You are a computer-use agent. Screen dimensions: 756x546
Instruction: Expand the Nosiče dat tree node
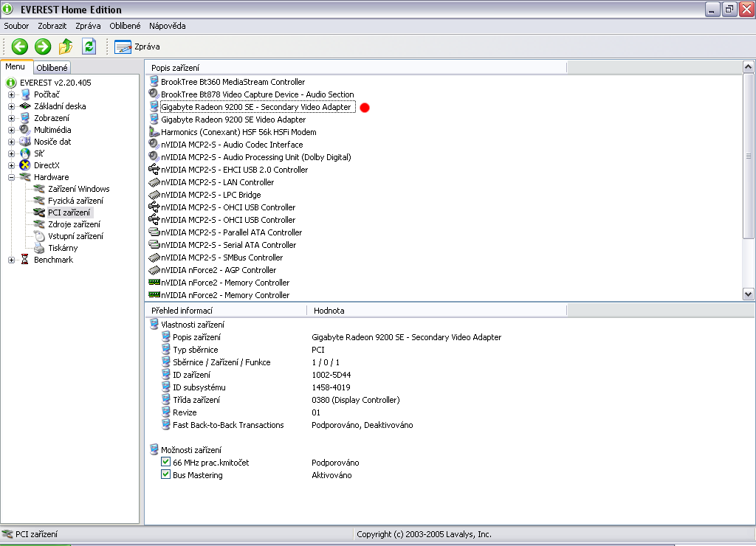click(11, 142)
